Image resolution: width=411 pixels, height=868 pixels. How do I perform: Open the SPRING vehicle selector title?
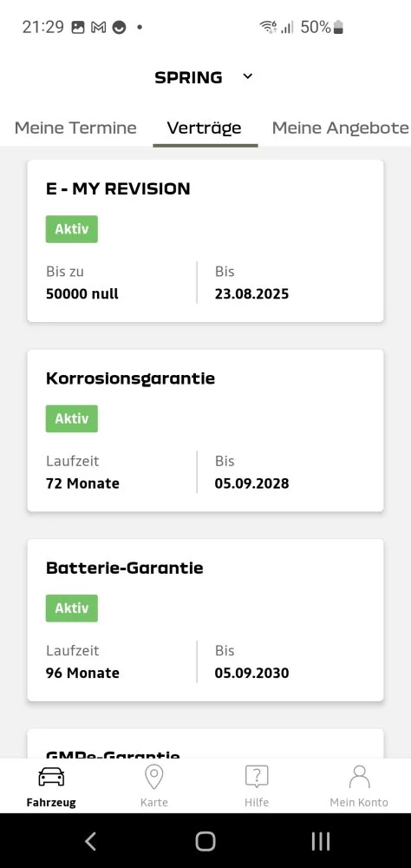point(189,77)
